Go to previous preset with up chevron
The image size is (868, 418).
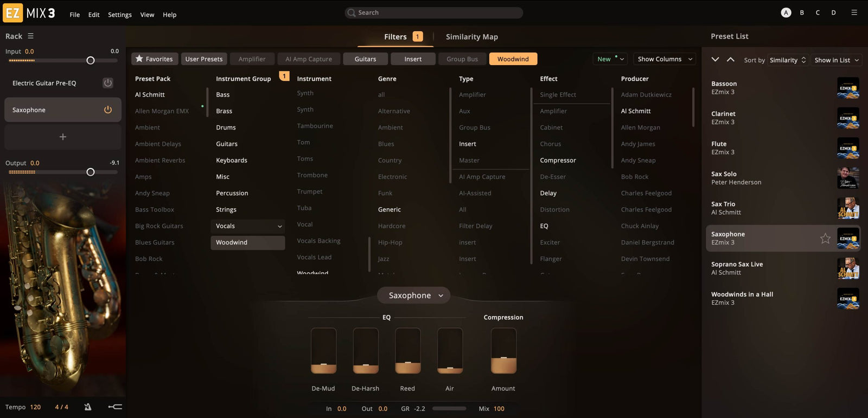731,60
